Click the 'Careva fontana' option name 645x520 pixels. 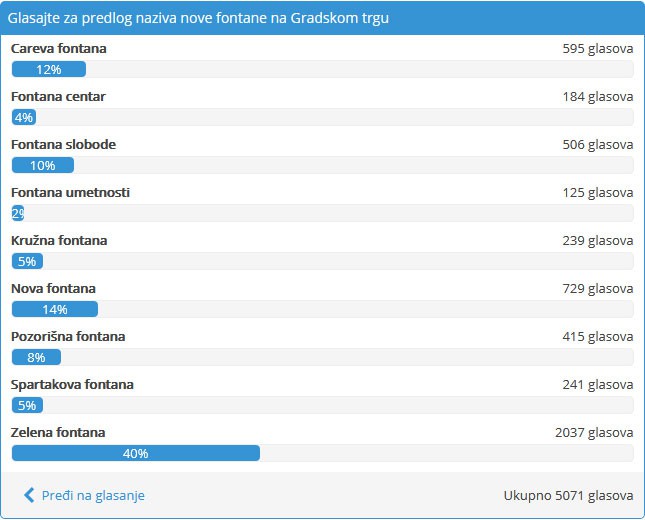[58, 49]
